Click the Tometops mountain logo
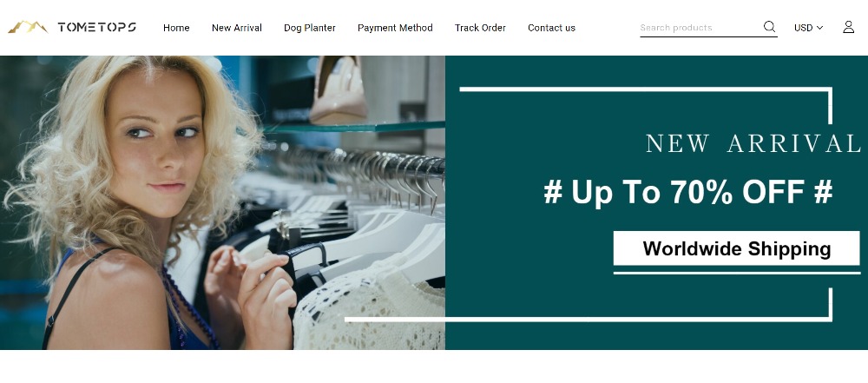Viewport: 868px width, 383px height. [28, 27]
